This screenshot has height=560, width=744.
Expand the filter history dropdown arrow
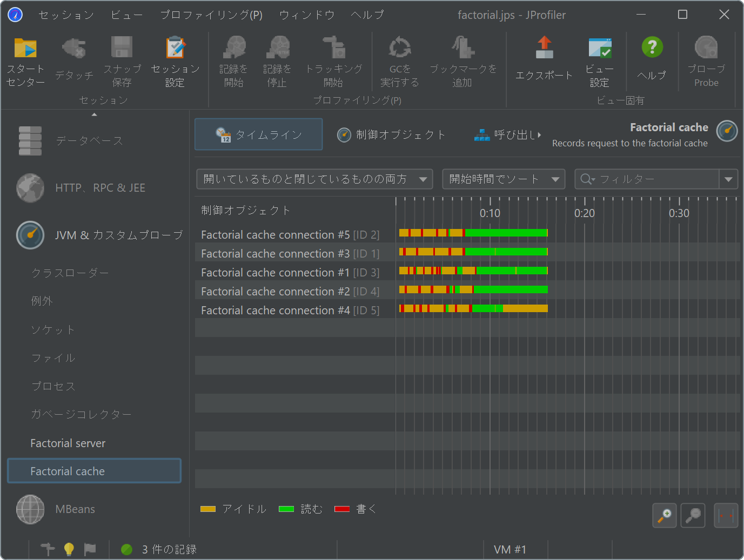(728, 179)
